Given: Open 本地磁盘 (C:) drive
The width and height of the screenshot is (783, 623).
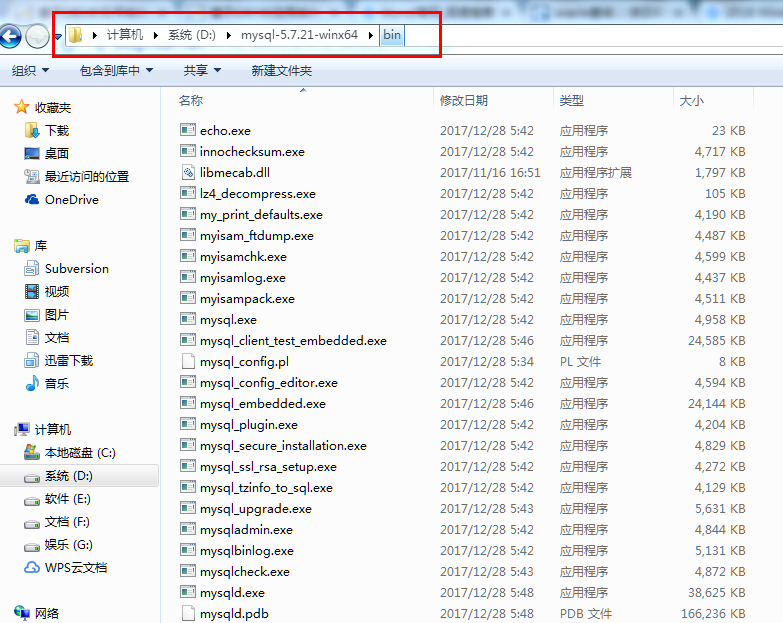Looking at the screenshot, I should coord(70,452).
